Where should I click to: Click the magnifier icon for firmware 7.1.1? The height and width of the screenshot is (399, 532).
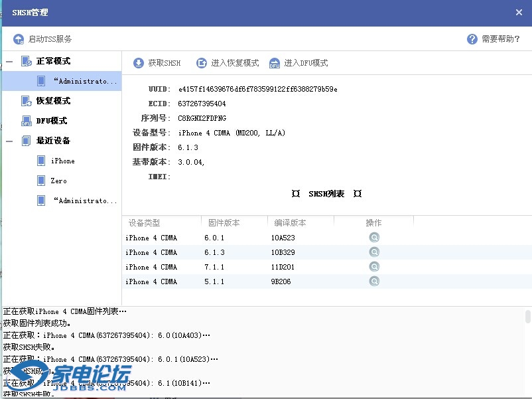click(x=374, y=267)
